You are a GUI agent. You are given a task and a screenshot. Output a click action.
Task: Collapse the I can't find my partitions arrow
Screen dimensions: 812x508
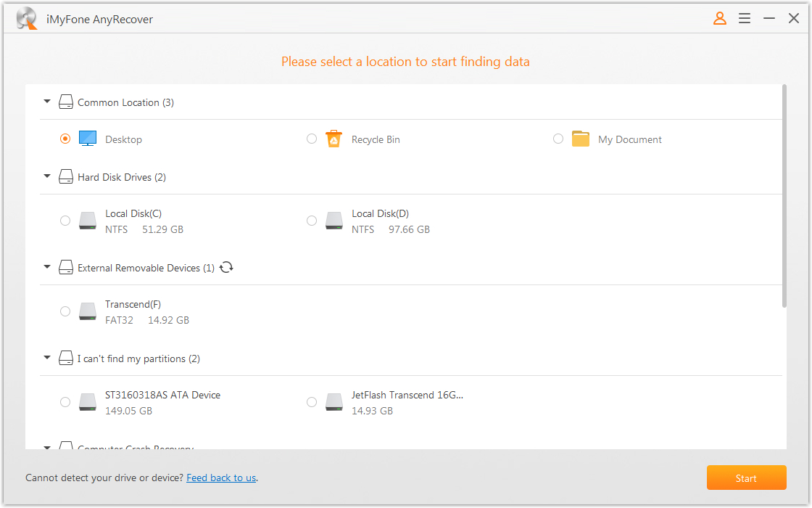click(47, 358)
